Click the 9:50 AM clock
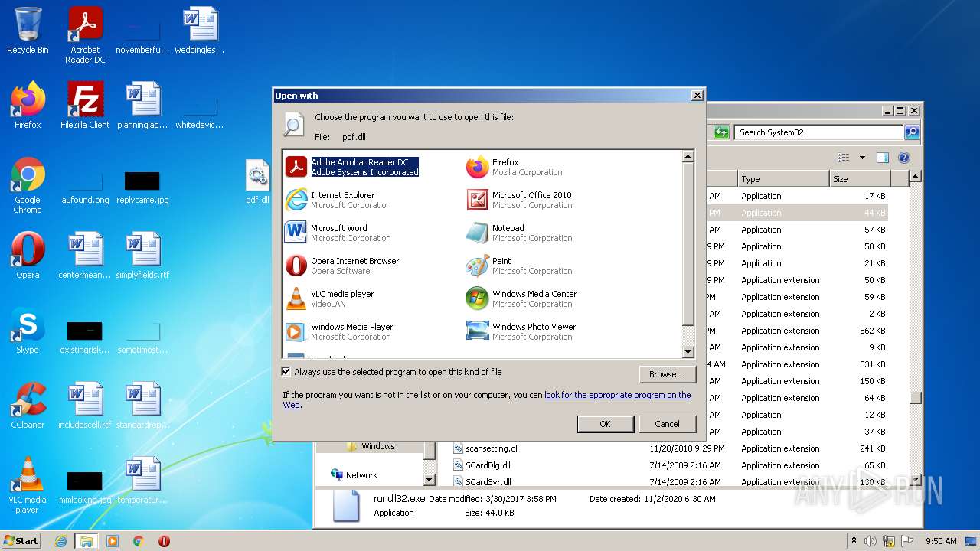The height and width of the screenshot is (551, 980). coord(941,541)
